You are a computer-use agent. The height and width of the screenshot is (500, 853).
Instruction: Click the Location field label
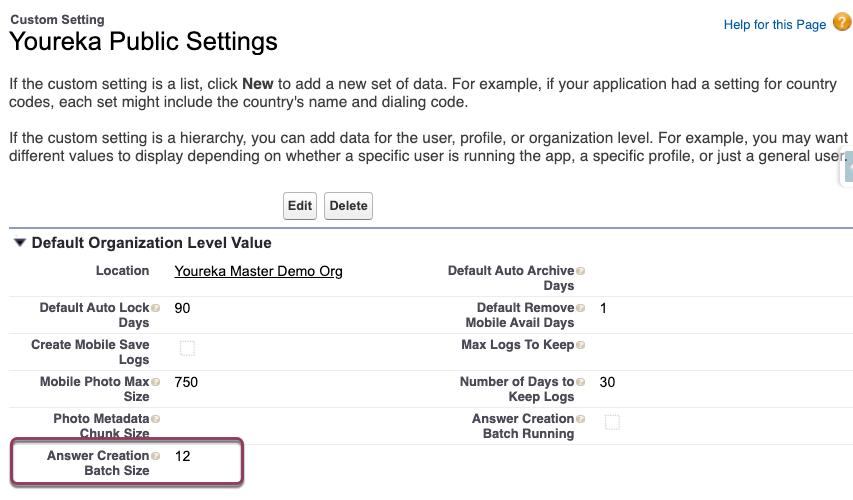point(122,270)
